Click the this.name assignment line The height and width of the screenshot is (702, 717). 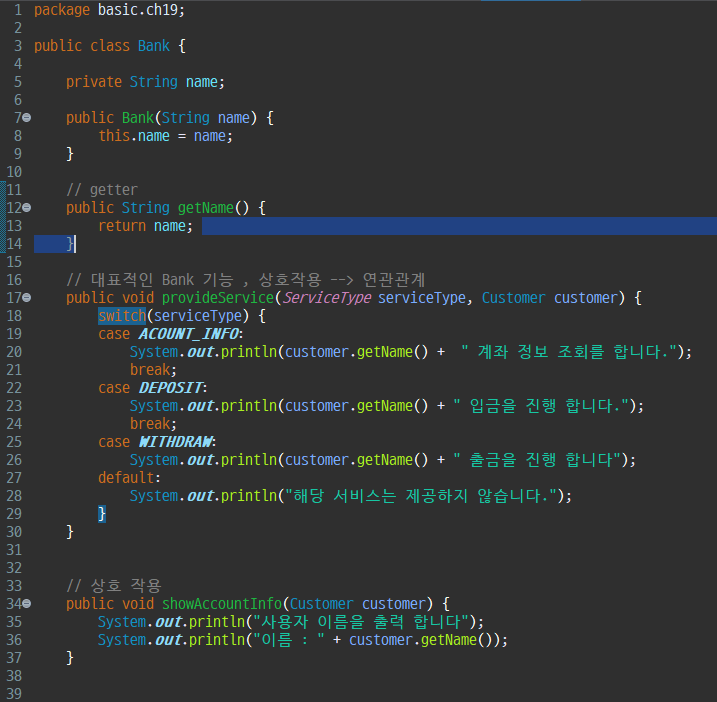[x=166, y=136]
